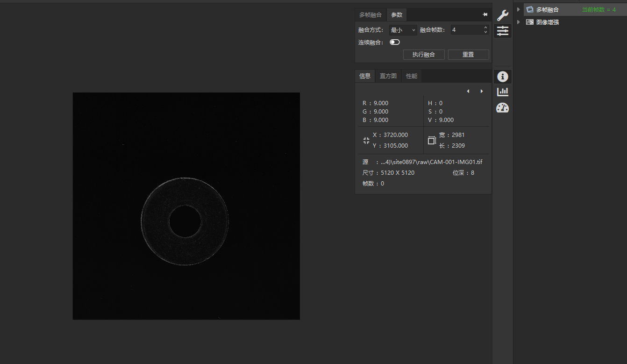Increase the 融合帧数 value with up arrow
Viewport: 627px width, 364px height.
click(485, 28)
